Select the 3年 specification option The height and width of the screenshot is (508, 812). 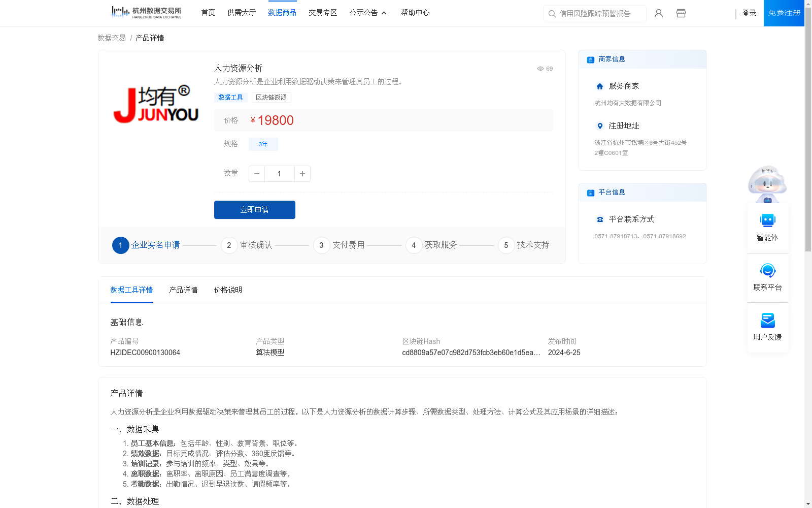pos(263,144)
